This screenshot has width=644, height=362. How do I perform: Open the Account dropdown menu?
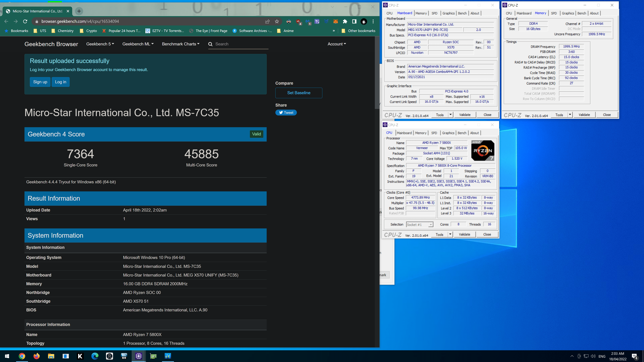[x=337, y=44]
